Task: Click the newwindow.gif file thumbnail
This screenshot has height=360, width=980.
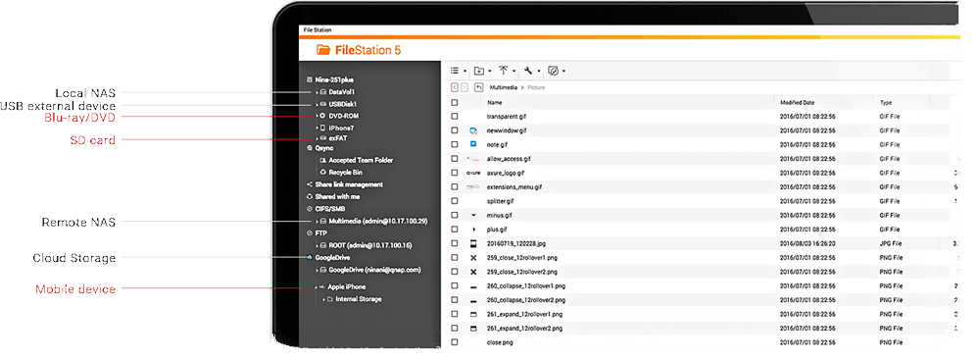Action: point(473,130)
